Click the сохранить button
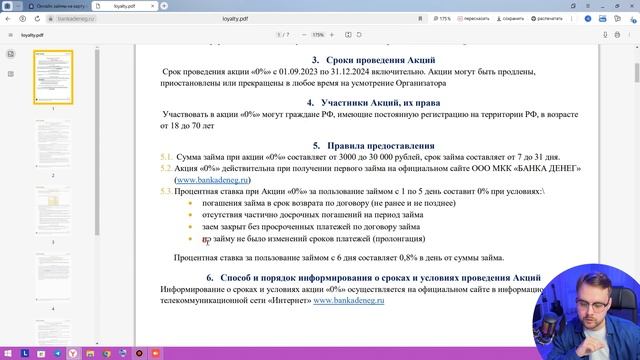This screenshot has width=640, height=360. [510, 19]
